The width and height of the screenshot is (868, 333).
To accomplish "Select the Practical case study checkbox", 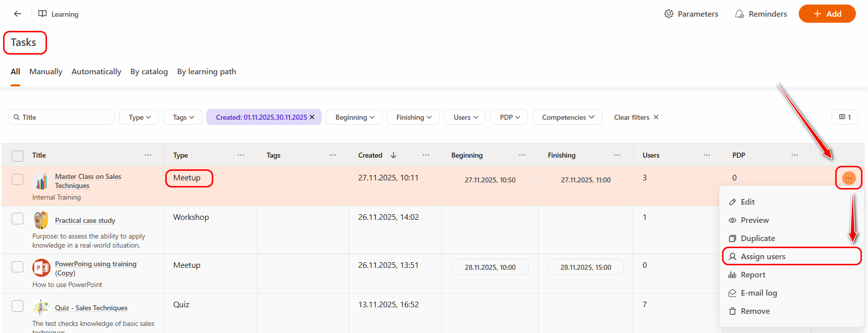I will pos(18,218).
